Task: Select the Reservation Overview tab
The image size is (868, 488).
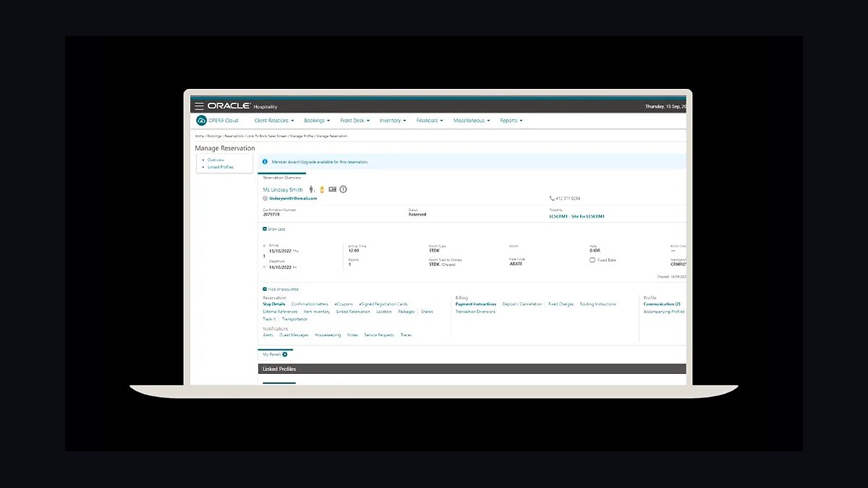Action: [281, 177]
